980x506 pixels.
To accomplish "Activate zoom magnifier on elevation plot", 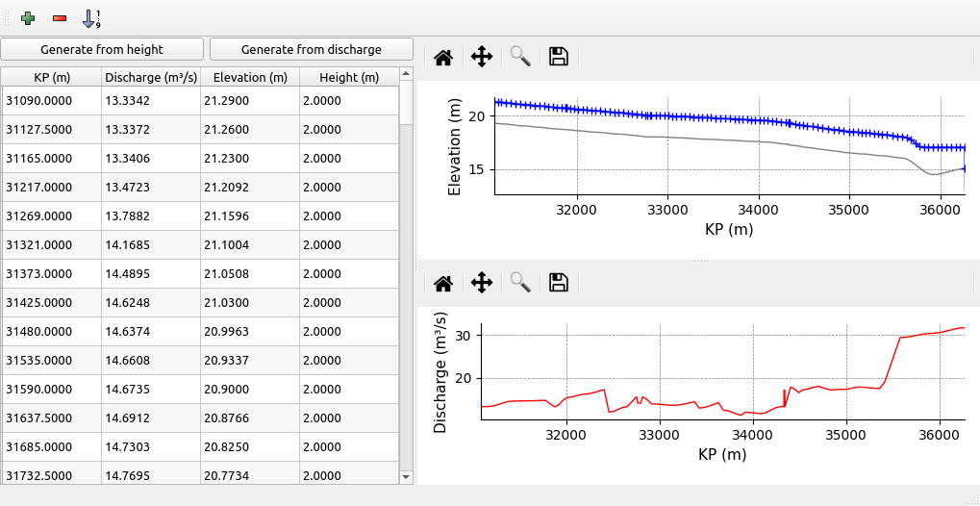I will point(520,57).
